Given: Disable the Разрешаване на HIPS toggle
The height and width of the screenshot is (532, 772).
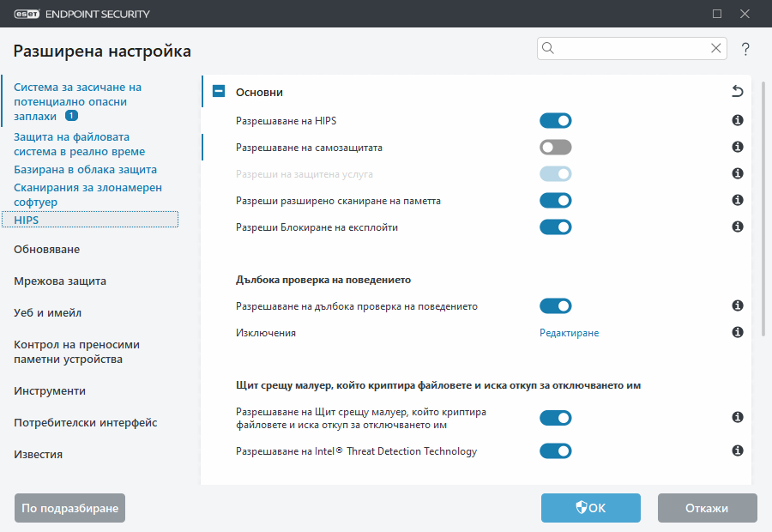Looking at the screenshot, I should point(555,121).
